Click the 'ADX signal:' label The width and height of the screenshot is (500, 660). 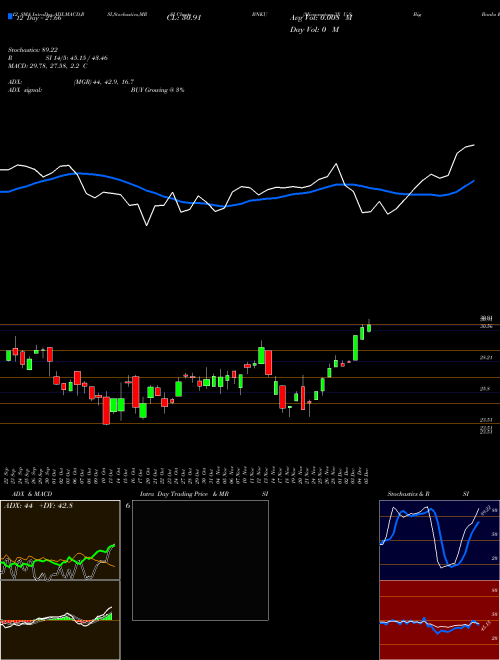click(x=25, y=90)
